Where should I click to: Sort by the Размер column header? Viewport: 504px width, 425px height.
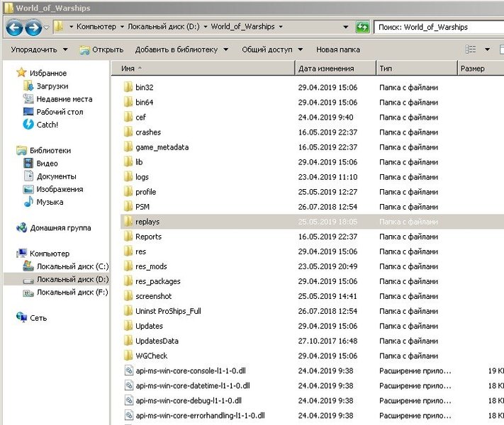click(x=481, y=69)
